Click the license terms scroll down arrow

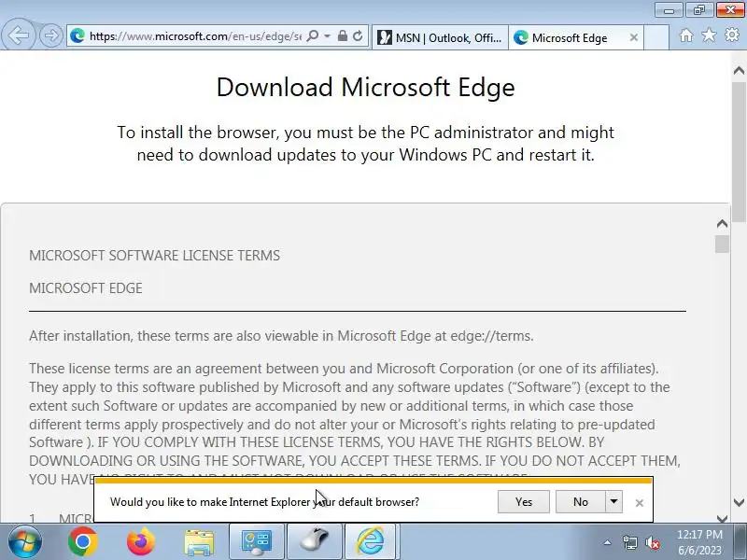(x=722, y=519)
